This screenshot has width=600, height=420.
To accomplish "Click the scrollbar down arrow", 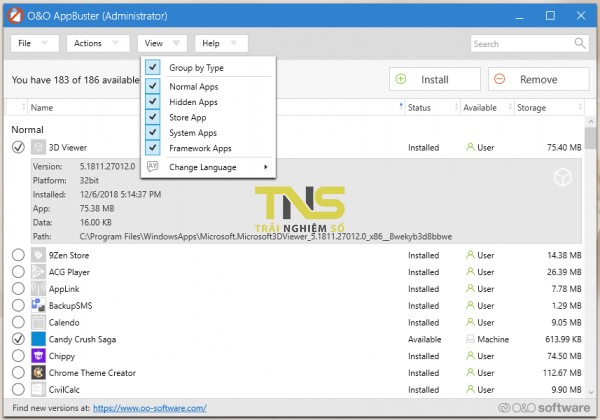I will (590, 392).
